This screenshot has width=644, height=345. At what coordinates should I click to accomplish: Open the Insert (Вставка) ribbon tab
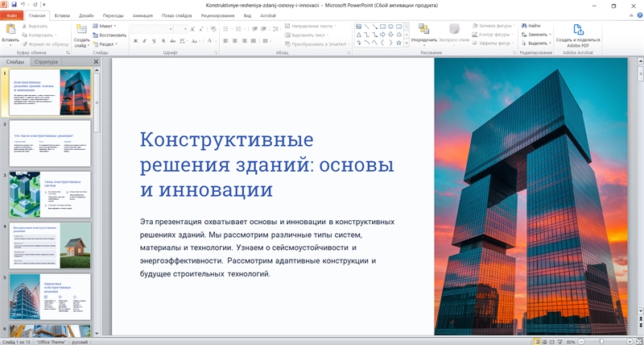tap(62, 15)
